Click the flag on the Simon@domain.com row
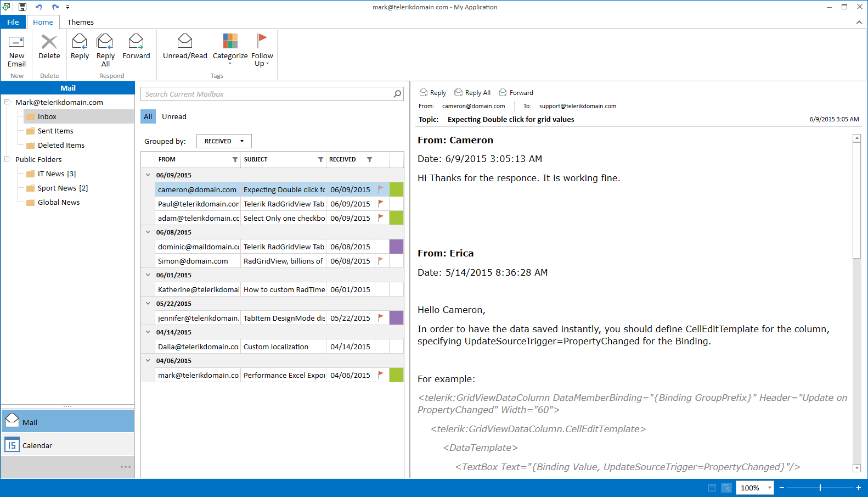This screenshot has width=868, height=497. click(x=381, y=261)
